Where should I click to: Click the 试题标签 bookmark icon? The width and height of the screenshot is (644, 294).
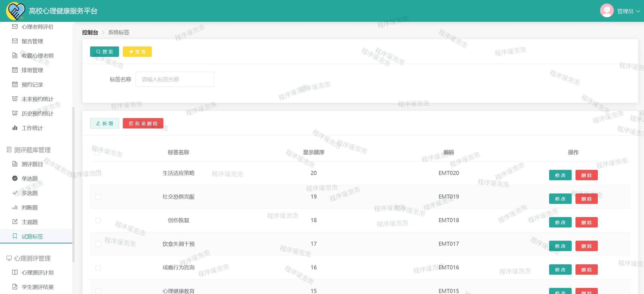point(15,236)
